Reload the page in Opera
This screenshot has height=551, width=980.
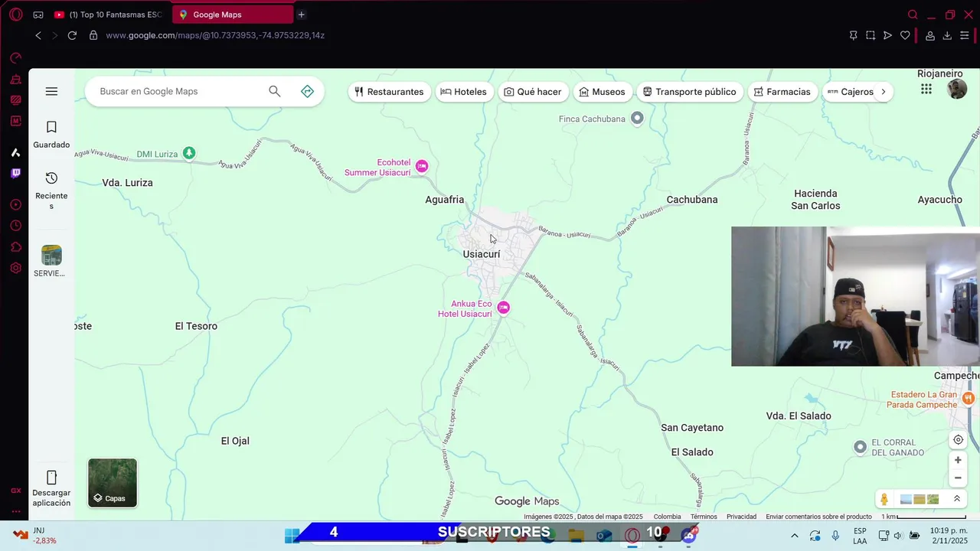click(72, 35)
